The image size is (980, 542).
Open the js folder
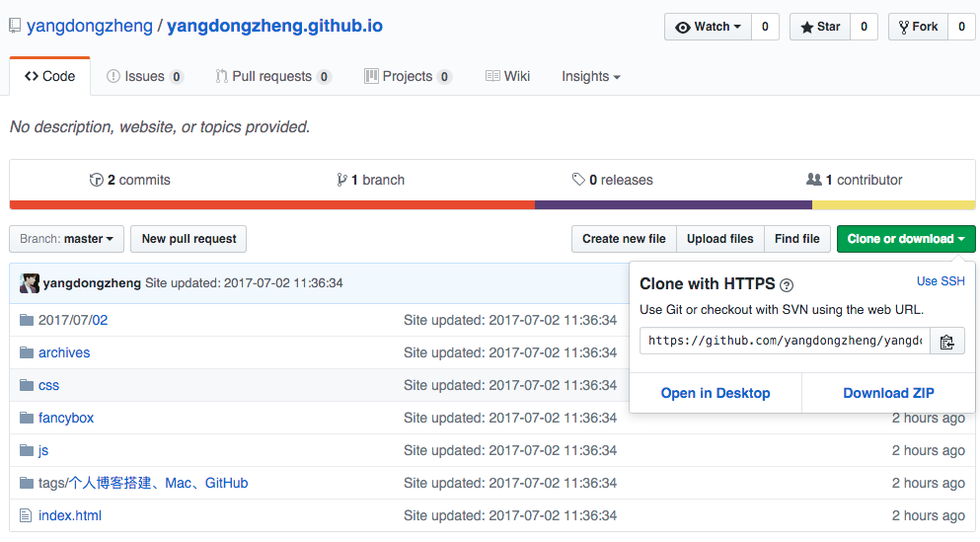pos(43,451)
